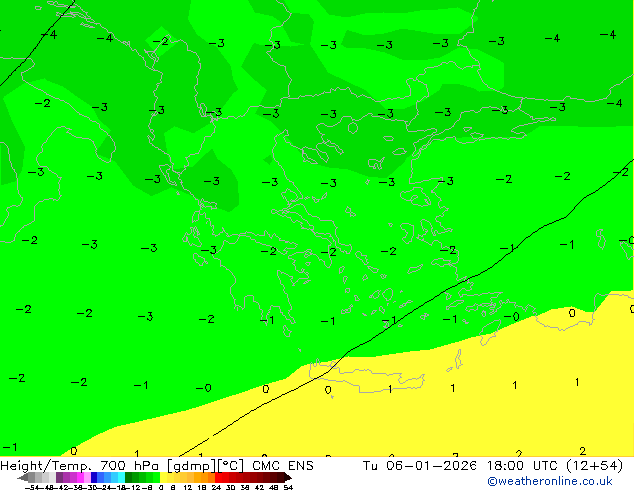Click the '24' label under the color scale
Viewport: 634px width, 490px height.
(216, 488)
